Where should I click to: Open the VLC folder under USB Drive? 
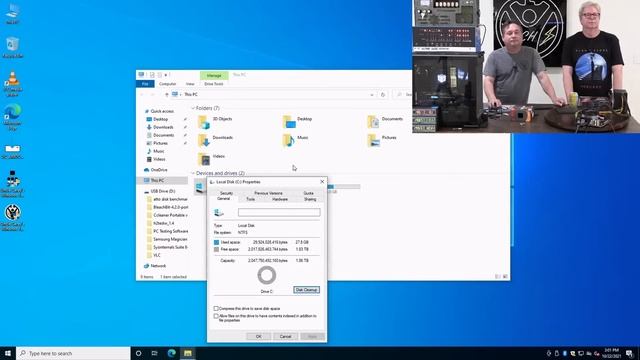coord(154,255)
